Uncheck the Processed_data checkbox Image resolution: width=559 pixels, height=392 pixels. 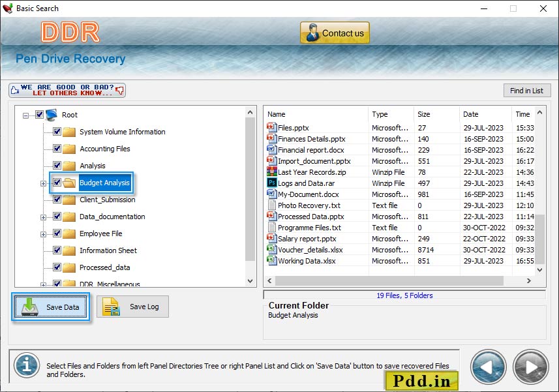[57, 267]
